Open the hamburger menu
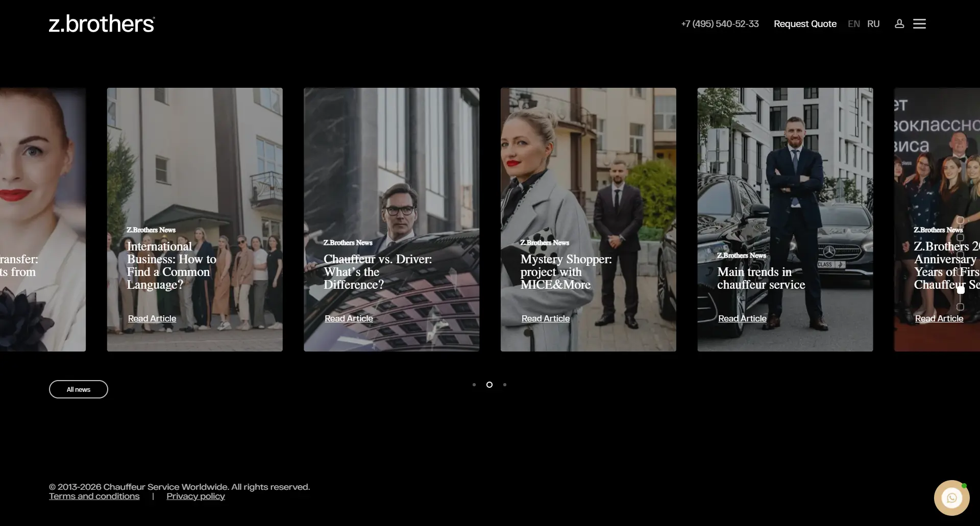 pos(919,23)
